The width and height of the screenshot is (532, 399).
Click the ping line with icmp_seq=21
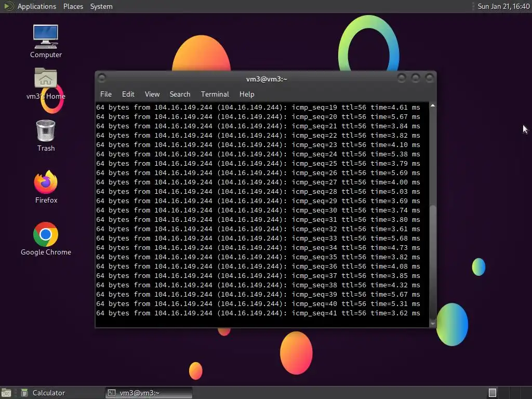click(258, 126)
